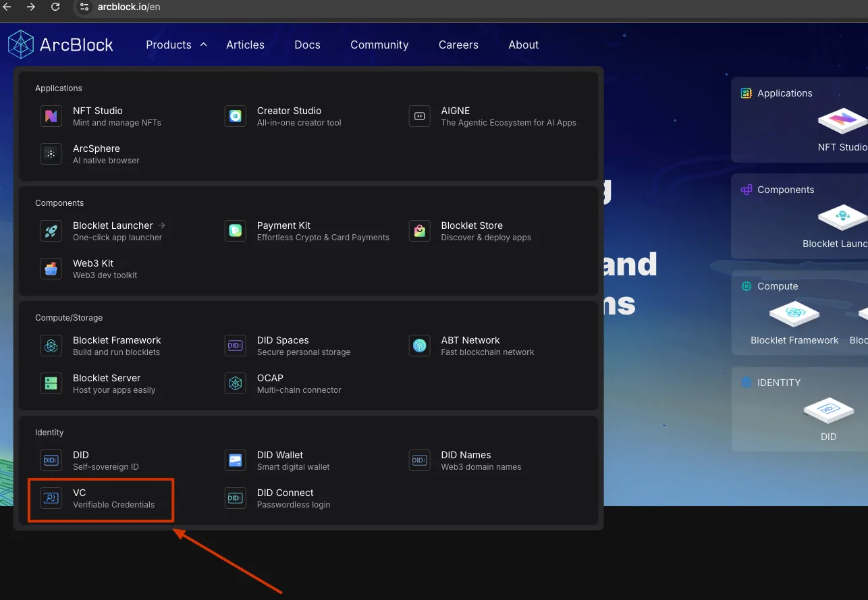Click the 'Fast blockchain network' description

coord(487,352)
